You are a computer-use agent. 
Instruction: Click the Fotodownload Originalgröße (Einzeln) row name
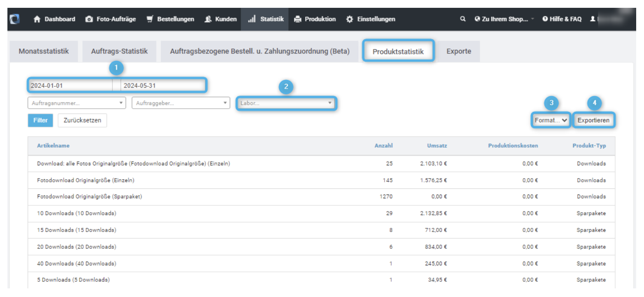(86, 180)
